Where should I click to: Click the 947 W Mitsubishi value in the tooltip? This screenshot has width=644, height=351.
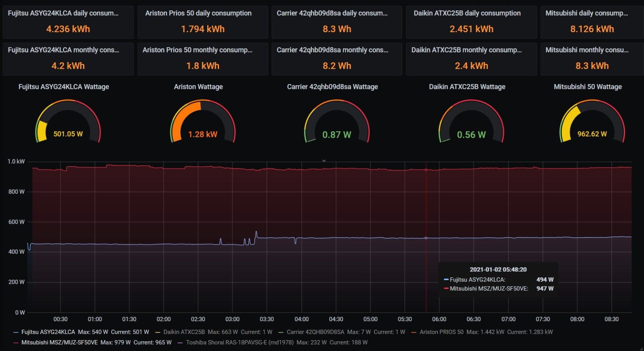545,289
